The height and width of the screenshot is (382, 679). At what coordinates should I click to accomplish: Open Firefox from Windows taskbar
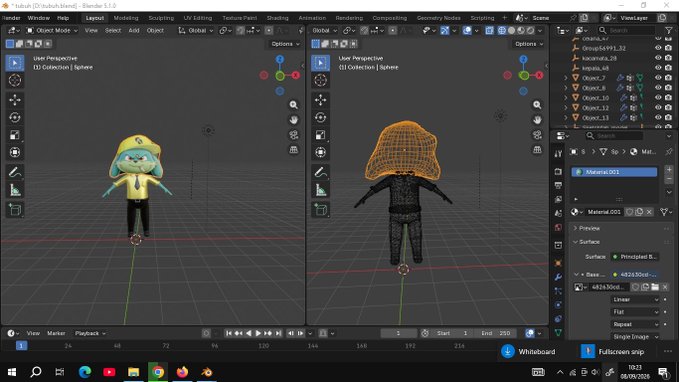click(182, 372)
